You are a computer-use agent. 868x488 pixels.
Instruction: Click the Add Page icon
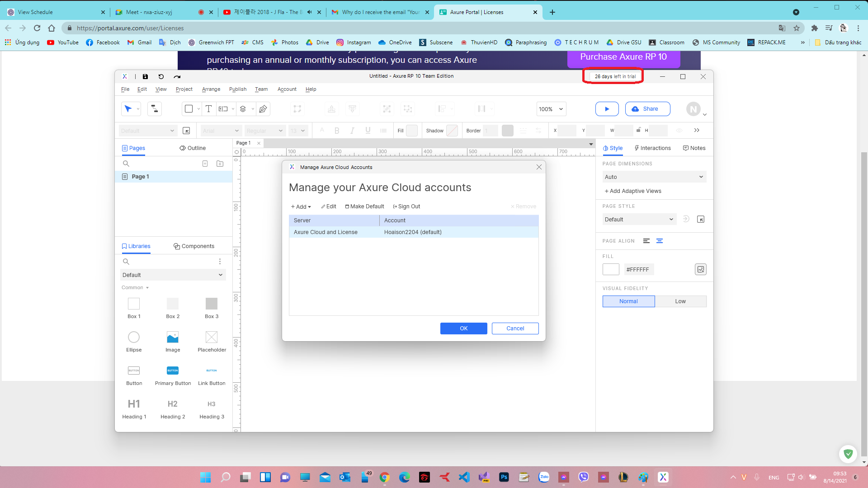(205, 164)
